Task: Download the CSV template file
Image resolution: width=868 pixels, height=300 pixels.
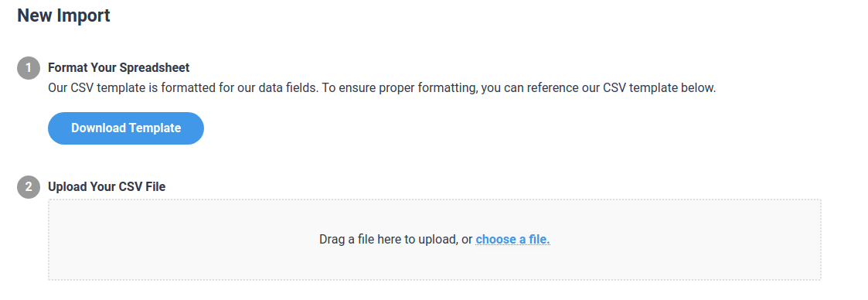Action: point(126,128)
